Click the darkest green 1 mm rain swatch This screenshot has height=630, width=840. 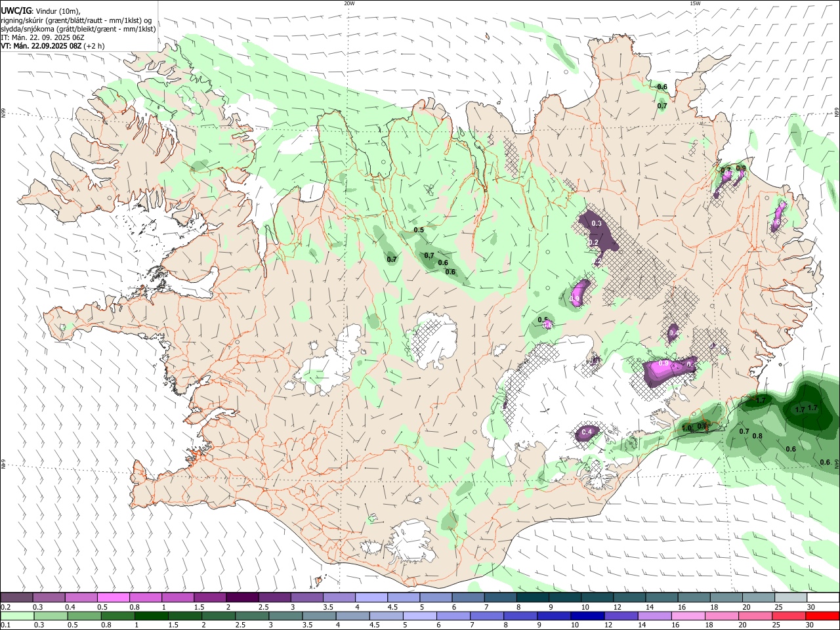(151, 616)
